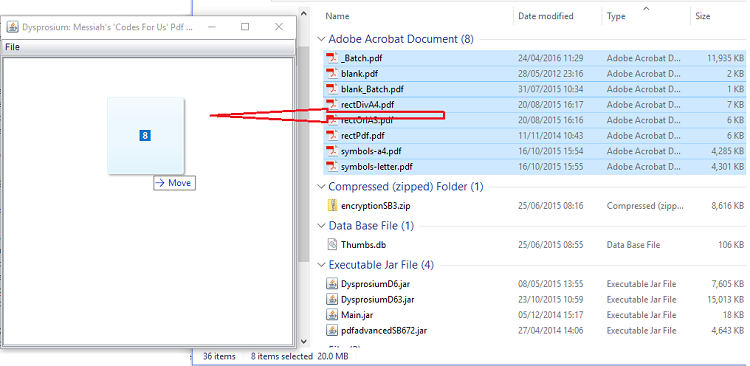
Task: Click the zip icon of encryptionSB3.zip
Action: (332, 206)
